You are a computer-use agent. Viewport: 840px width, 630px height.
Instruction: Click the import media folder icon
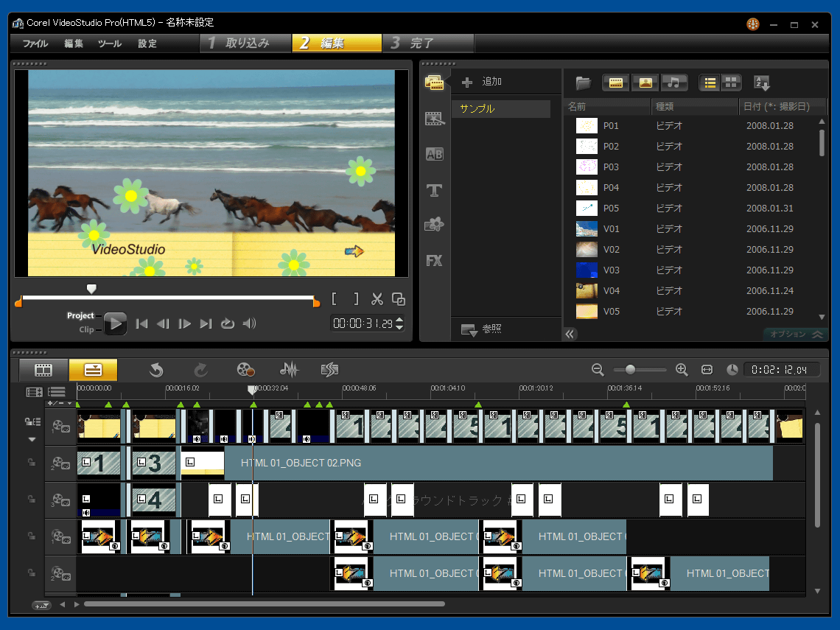pyautogui.click(x=583, y=83)
